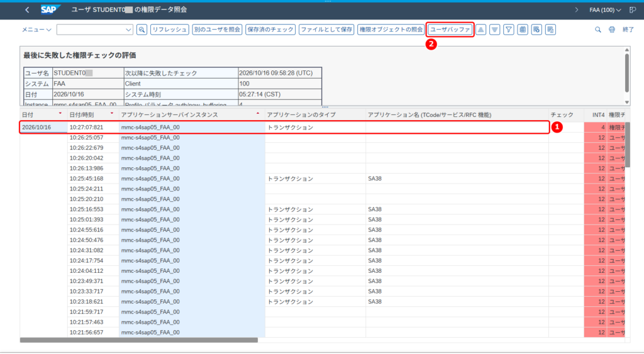Click SA38 in the 10:25:45:168 row

[x=375, y=179]
